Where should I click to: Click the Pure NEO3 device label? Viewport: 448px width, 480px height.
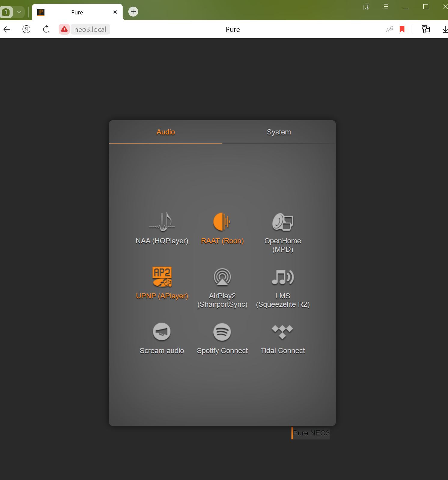point(311,433)
